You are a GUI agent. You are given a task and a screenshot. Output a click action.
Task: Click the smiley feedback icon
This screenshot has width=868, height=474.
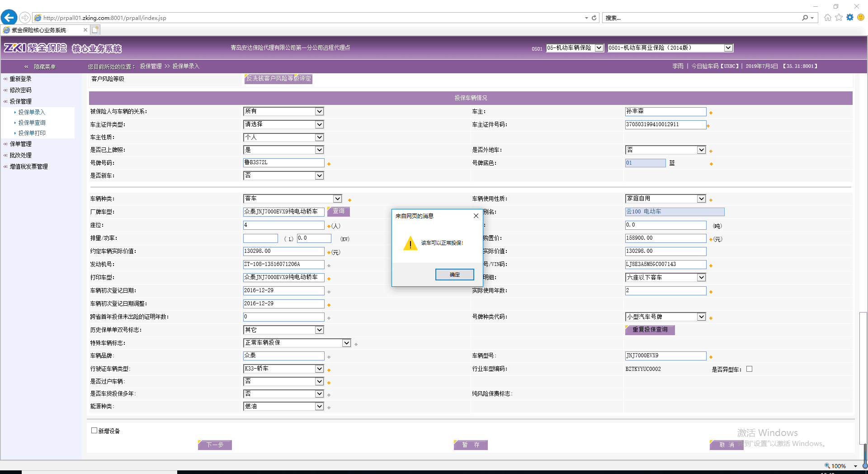tap(861, 18)
